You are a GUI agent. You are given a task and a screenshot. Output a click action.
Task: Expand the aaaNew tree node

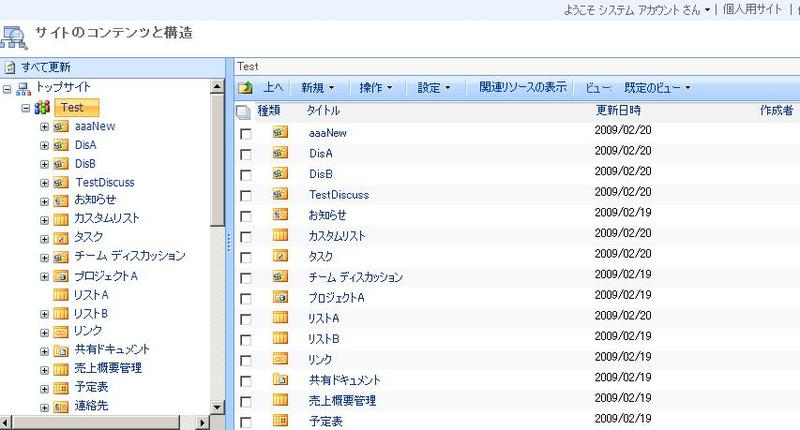coord(44,127)
